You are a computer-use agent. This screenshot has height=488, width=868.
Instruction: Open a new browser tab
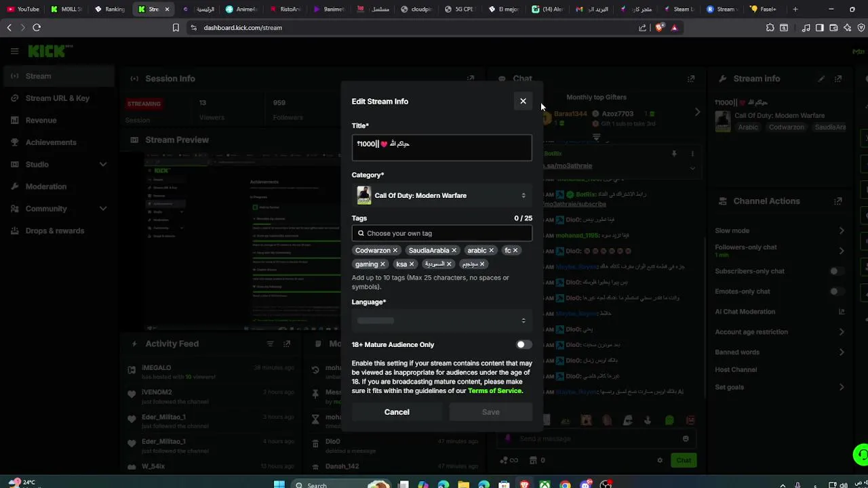(795, 9)
